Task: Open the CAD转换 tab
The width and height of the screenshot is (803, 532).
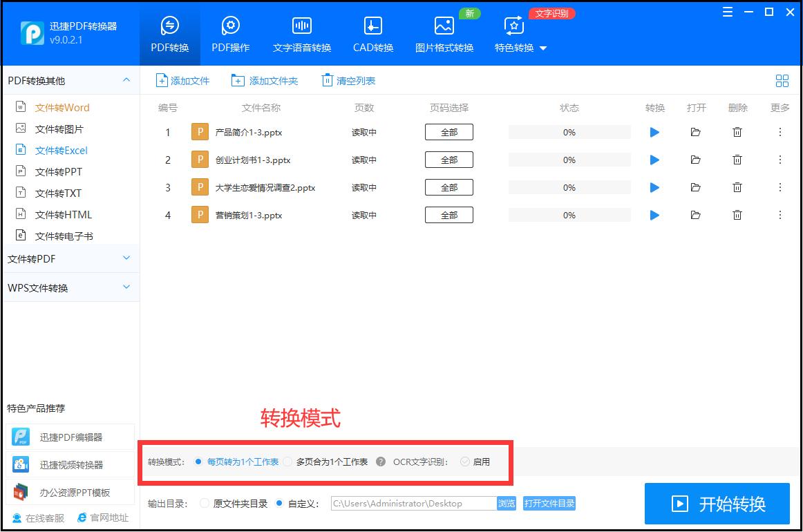Action: [x=372, y=33]
